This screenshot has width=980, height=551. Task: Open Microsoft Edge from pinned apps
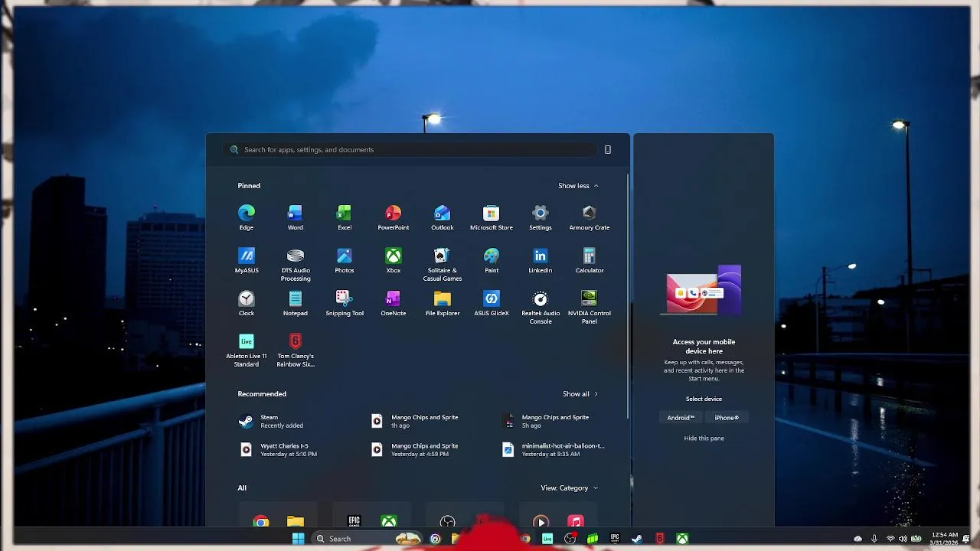click(x=246, y=217)
